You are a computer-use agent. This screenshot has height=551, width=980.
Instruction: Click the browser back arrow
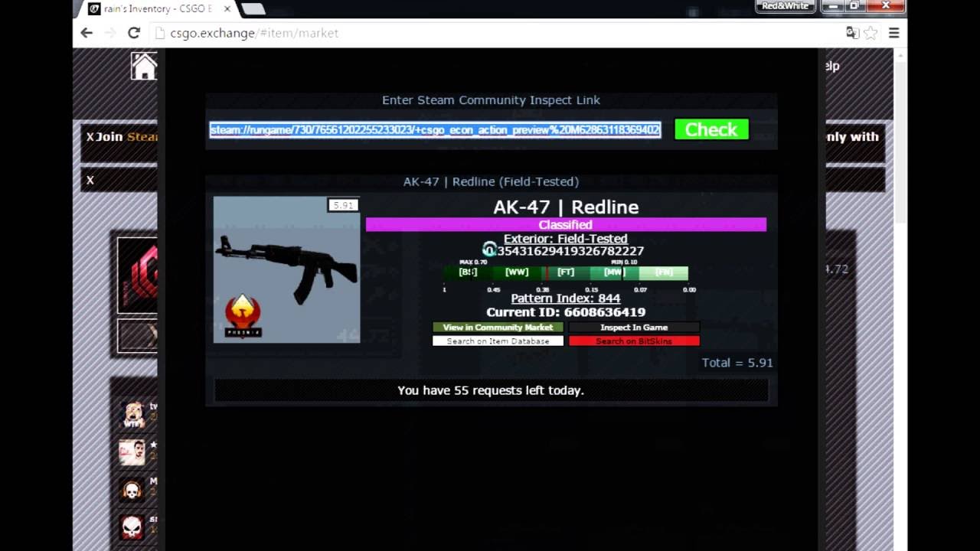87,33
